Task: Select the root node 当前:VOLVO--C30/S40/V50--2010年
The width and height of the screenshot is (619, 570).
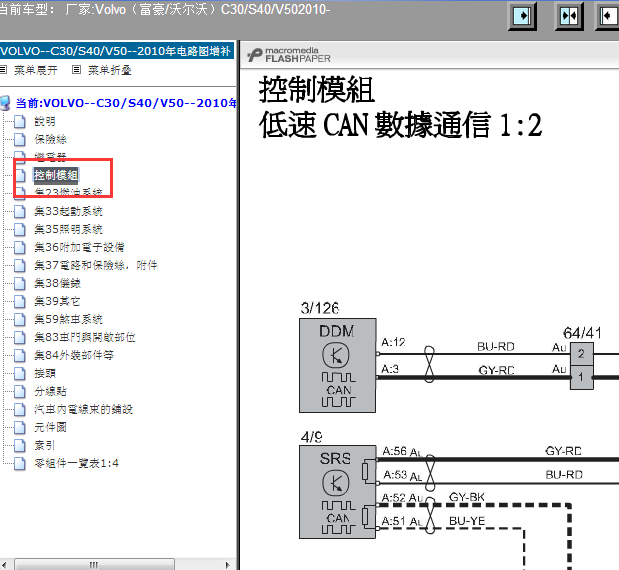Action: pos(126,103)
